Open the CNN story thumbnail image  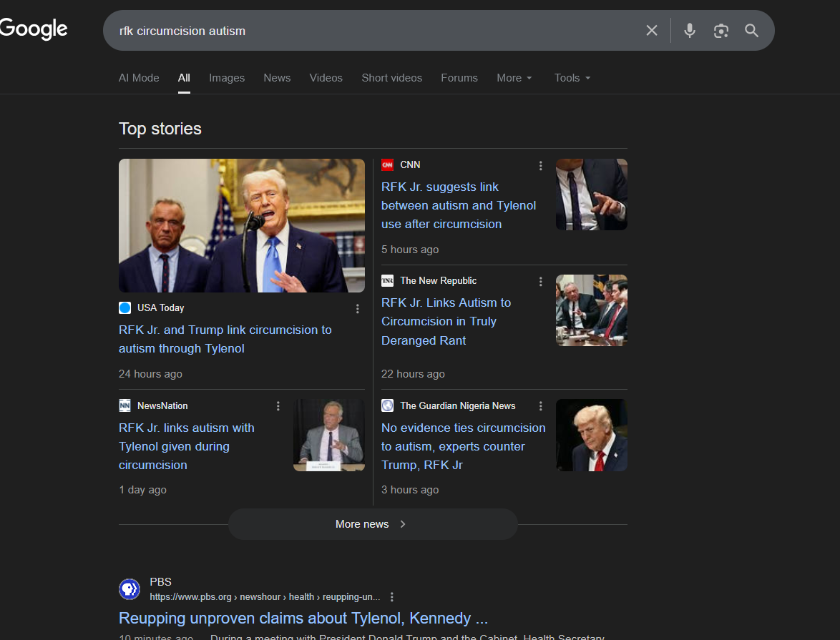tap(592, 195)
